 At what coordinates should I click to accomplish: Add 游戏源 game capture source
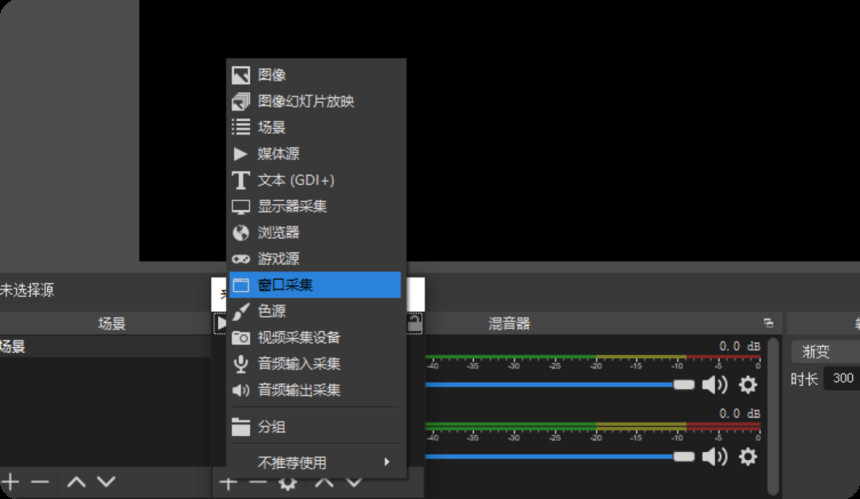315,258
